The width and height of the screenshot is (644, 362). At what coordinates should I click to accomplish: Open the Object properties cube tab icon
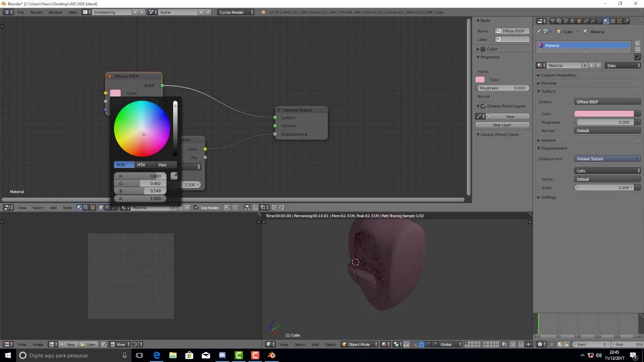pos(579,21)
